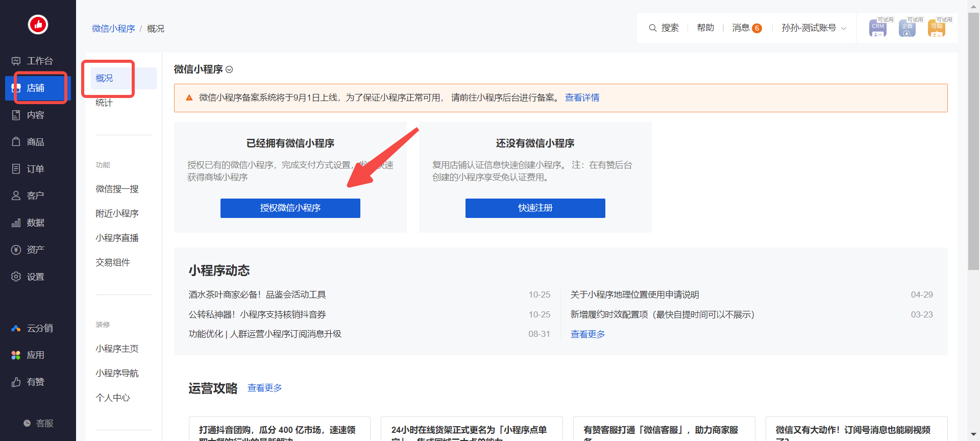Open the 有赞客服打通「微信客服」 card

(x=664, y=429)
